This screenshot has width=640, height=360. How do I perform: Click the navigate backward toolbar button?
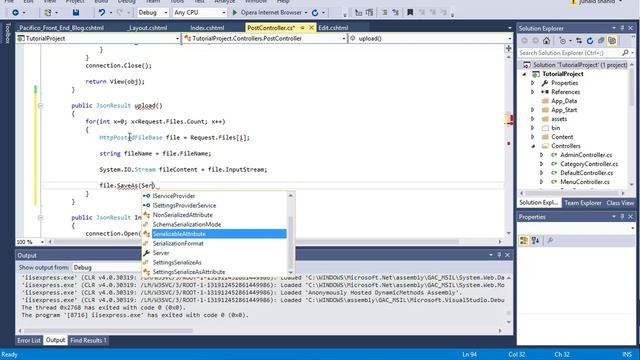(x=15, y=13)
